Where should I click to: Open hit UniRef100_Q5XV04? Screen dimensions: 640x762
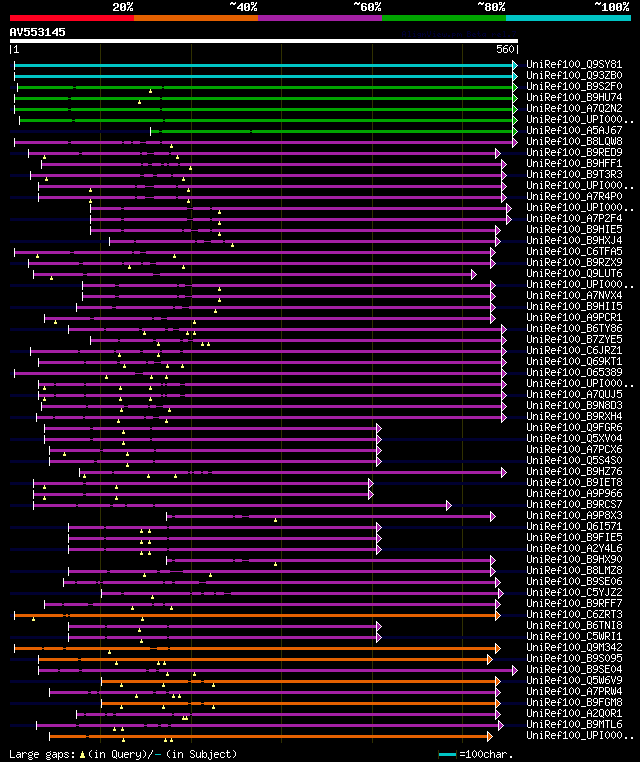point(574,438)
